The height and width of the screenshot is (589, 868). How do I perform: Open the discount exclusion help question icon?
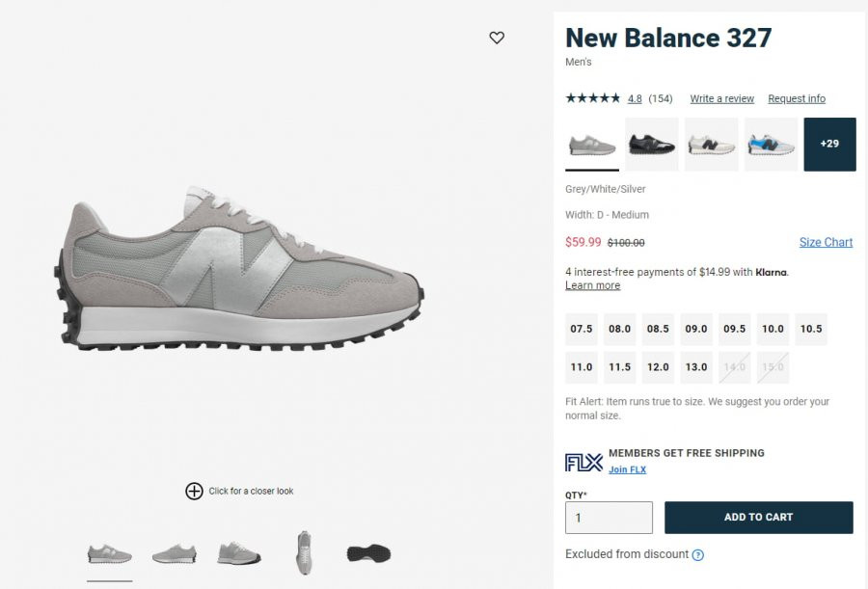pos(698,554)
